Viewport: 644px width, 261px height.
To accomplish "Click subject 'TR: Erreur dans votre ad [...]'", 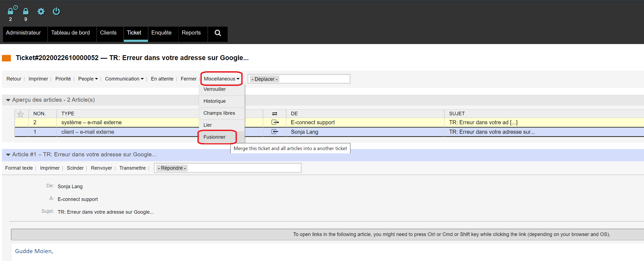I will pyautogui.click(x=483, y=123).
